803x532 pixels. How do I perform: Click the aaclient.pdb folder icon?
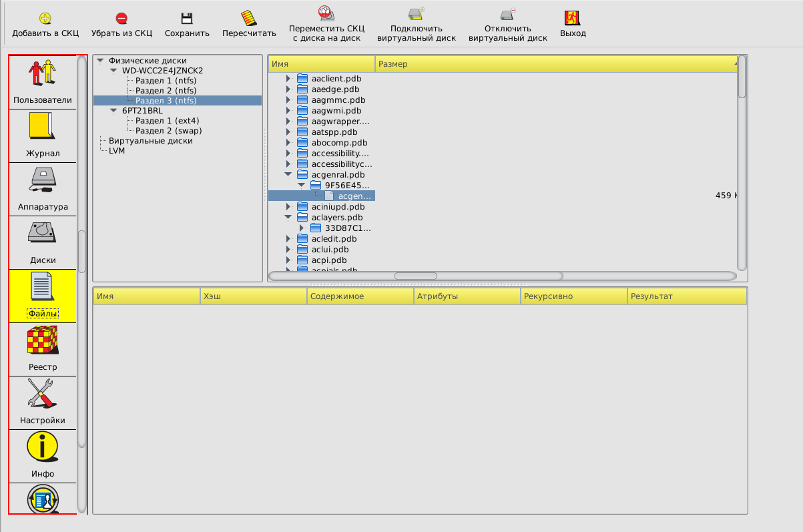302,78
